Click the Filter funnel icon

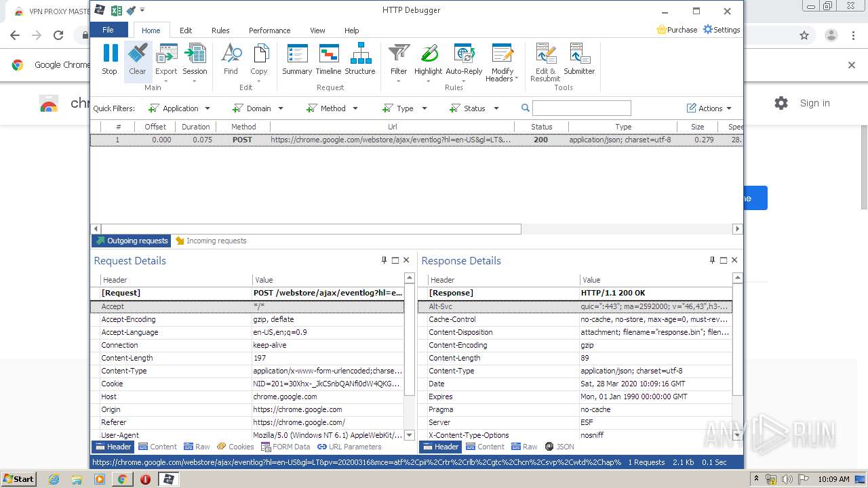pos(399,54)
